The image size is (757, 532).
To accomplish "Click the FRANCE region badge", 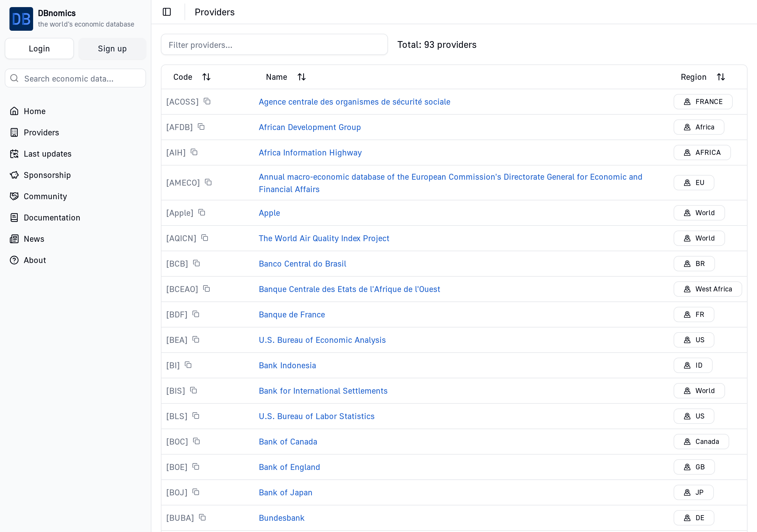I will point(703,101).
